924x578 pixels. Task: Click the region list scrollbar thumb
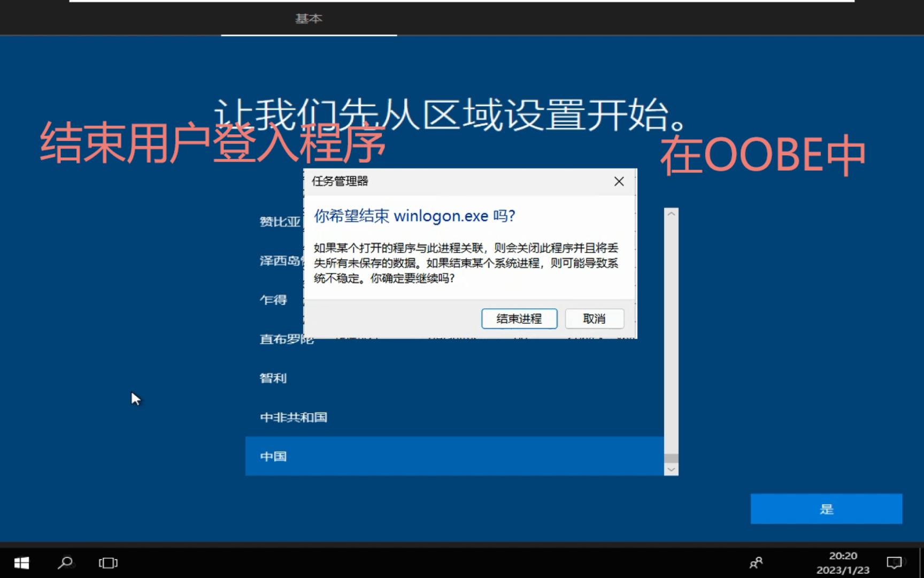[671, 458]
